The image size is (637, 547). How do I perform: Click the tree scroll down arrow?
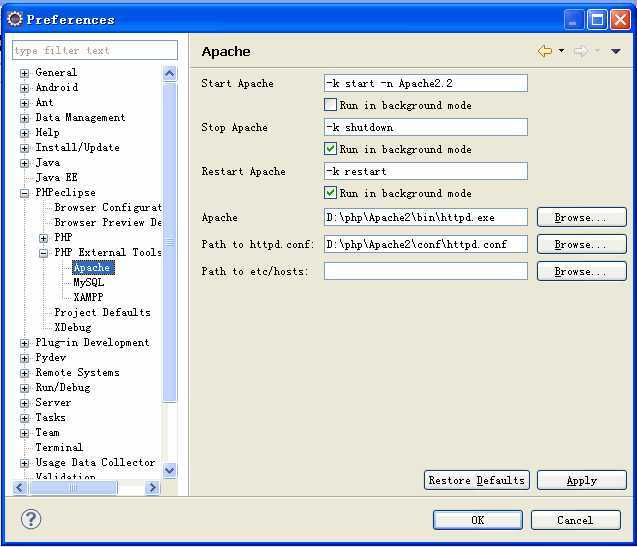(x=169, y=470)
